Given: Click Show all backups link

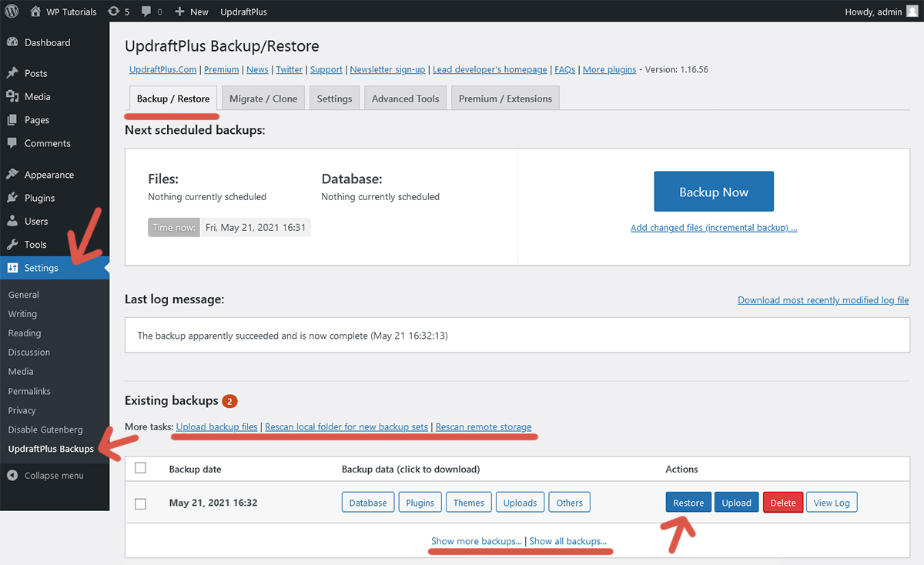Looking at the screenshot, I should [567, 541].
